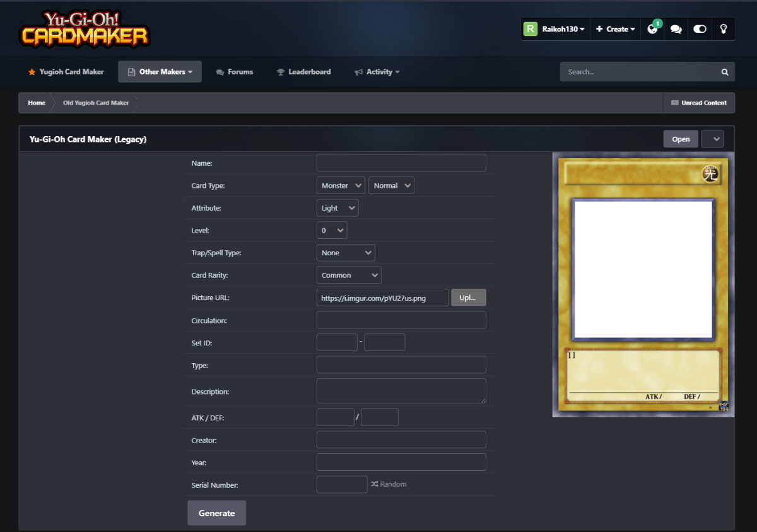This screenshot has height=532, width=757.
Task: Click the first Set ID field
Action: tap(337, 342)
